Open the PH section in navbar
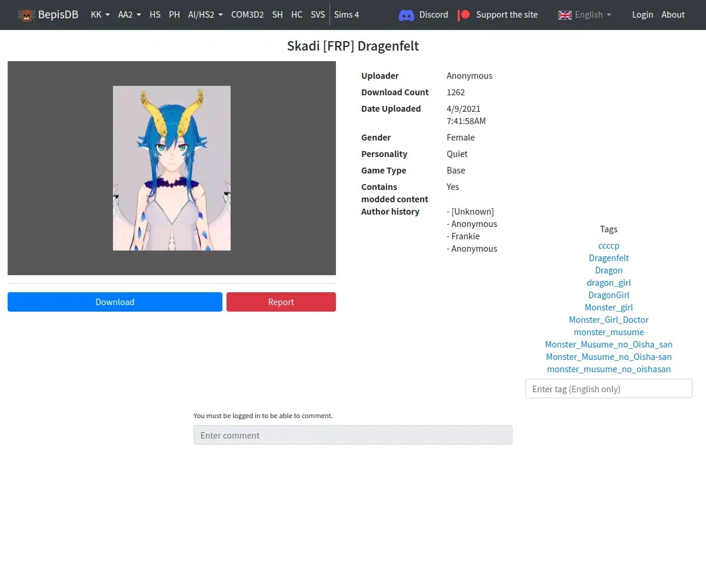 click(x=174, y=15)
